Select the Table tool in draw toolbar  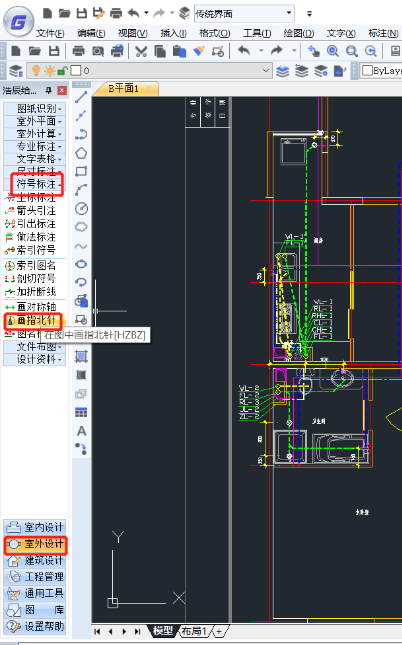81,412
